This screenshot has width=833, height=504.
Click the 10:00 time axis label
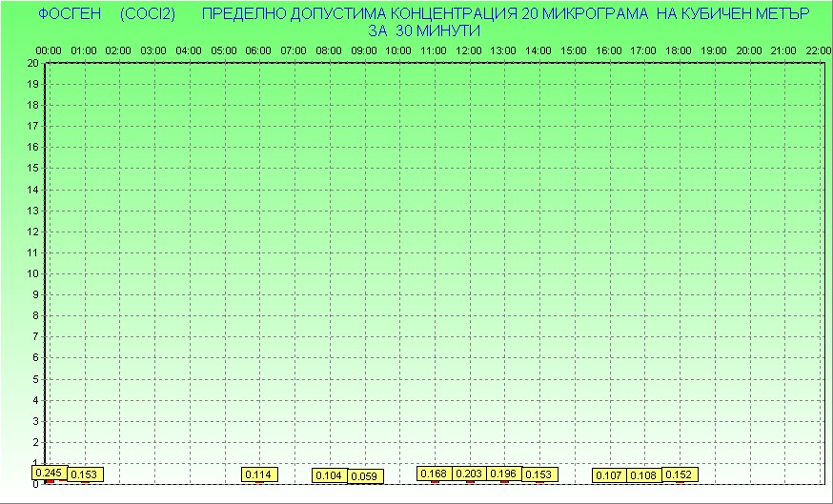pyautogui.click(x=398, y=51)
